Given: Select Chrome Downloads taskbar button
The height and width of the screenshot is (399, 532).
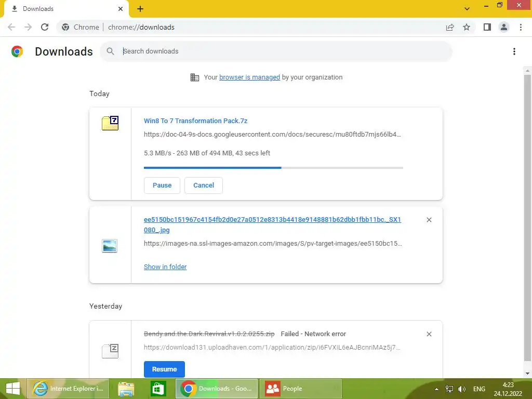Looking at the screenshot, I should [x=217, y=389].
